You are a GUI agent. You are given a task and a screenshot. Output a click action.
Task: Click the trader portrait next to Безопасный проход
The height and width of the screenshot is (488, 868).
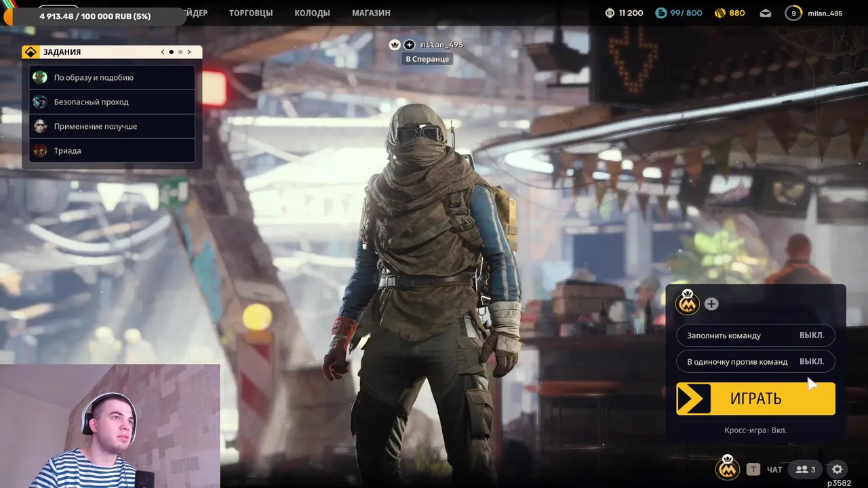[40, 102]
